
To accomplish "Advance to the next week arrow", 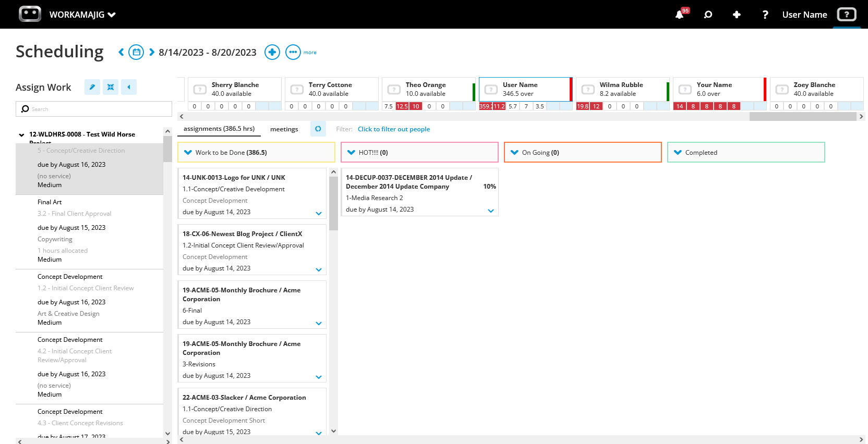I will [x=152, y=52].
